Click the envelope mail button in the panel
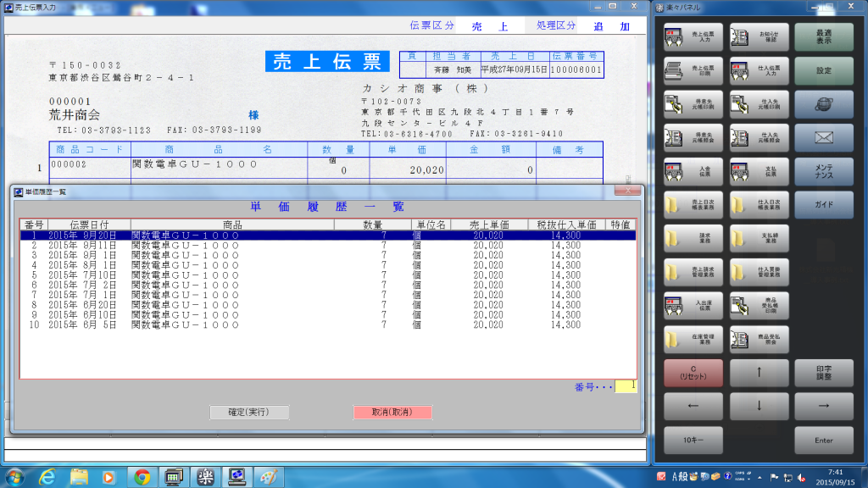This screenshot has height=488, width=868. tap(824, 138)
